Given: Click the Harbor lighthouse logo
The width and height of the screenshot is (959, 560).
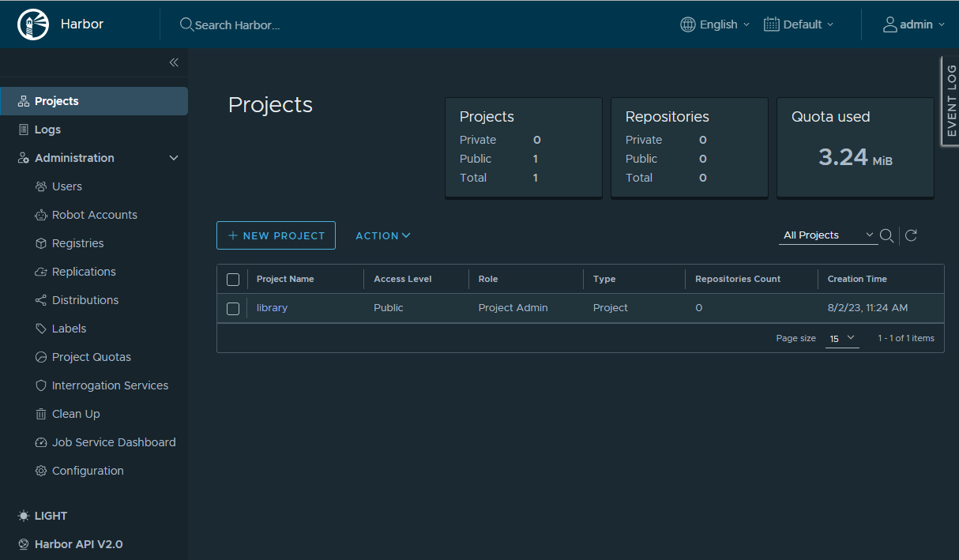Looking at the screenshot, I should point(33,24).
